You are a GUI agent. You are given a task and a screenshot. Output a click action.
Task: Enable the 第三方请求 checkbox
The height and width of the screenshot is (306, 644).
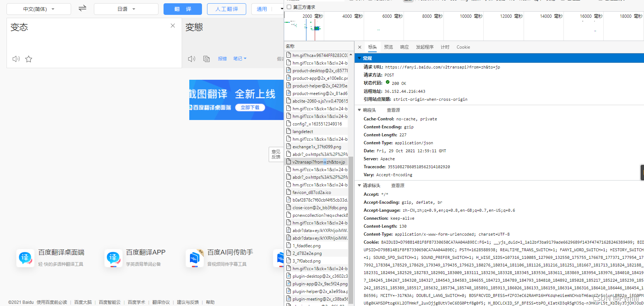[289, 7]
